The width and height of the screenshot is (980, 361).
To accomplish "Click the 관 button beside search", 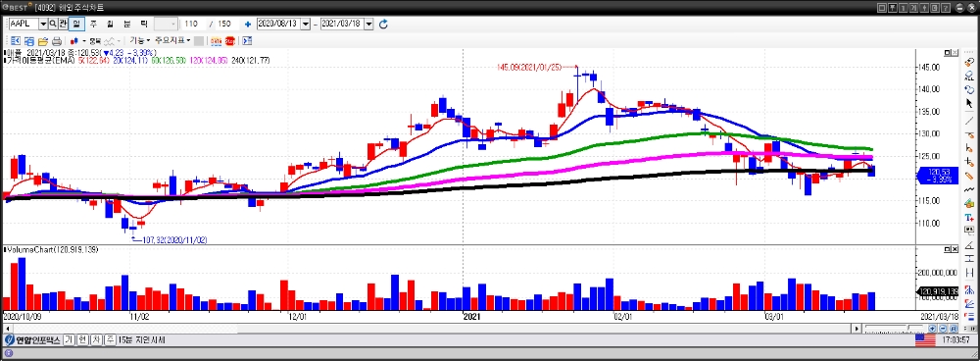I will [x=63, y=24].
